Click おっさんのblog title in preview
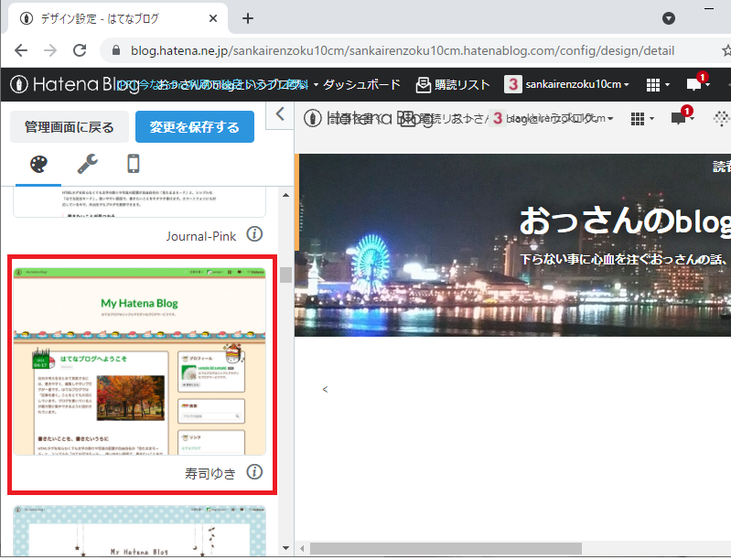The image size is (731, 560). pos(625,221)
